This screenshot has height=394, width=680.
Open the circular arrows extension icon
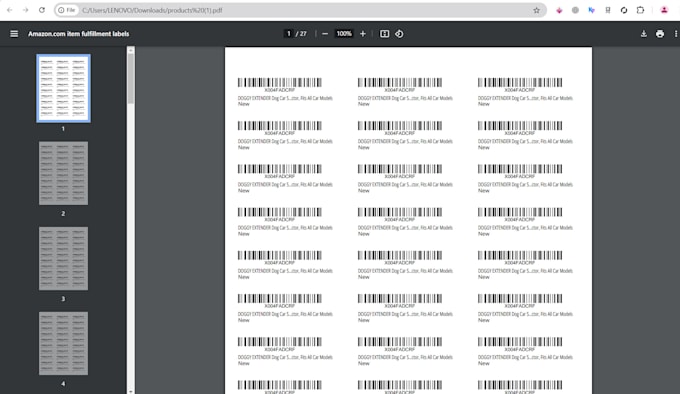(624, 10)
